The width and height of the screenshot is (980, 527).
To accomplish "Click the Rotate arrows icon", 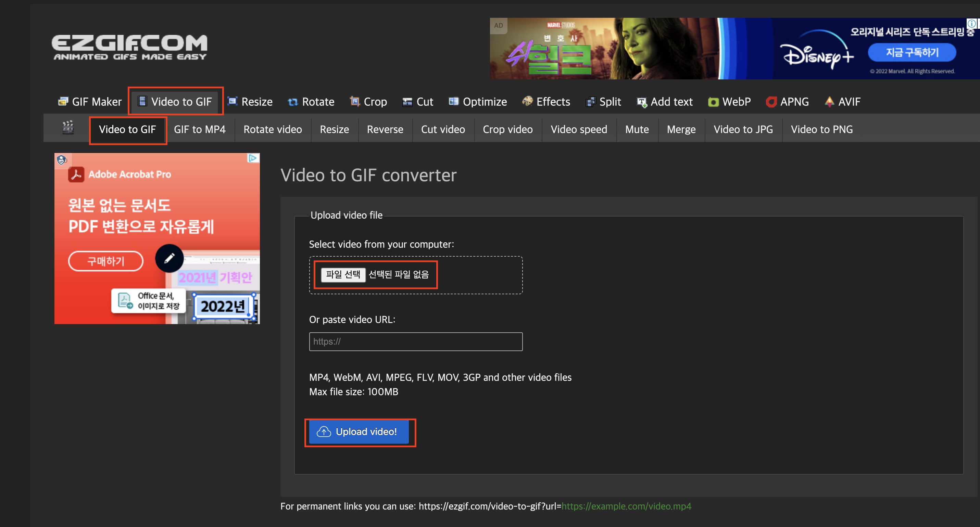I will pyautogui.click(x=292, y=102).
